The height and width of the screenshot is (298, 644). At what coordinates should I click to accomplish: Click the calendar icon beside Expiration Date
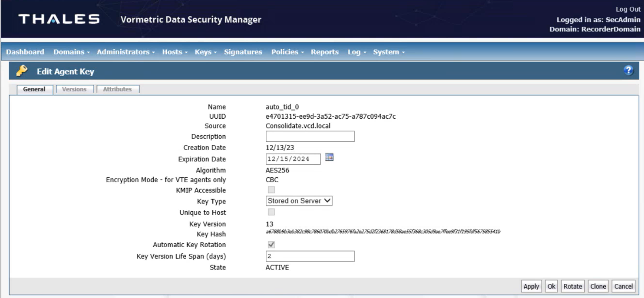[330, 158]
